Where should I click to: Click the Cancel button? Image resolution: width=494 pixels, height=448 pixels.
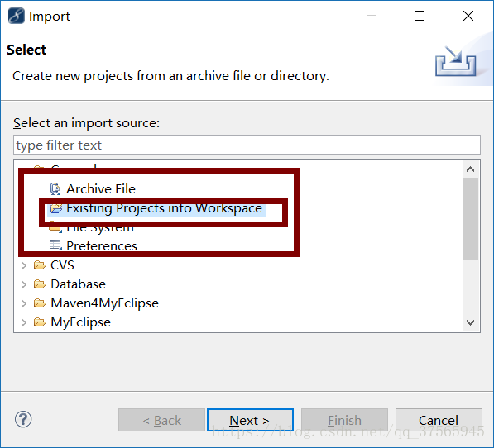point(439,420)
